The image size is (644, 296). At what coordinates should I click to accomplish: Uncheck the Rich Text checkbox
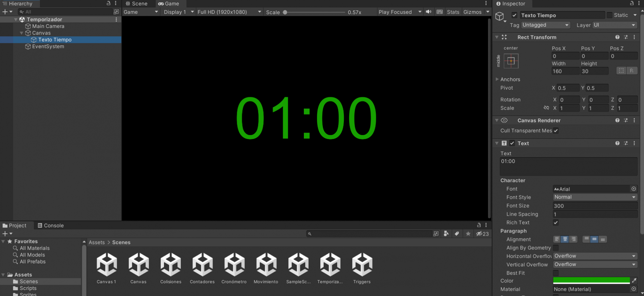click(x=556, y=222)
